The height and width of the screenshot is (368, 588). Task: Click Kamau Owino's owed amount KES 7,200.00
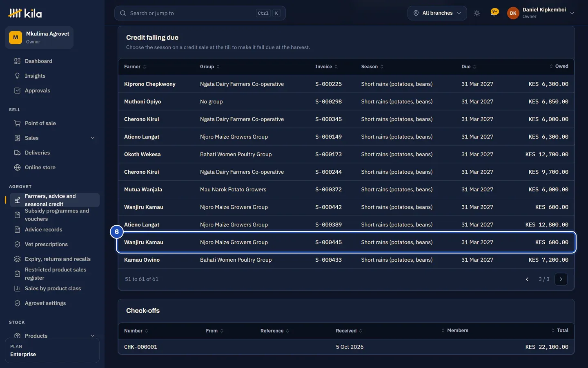tap(548, 260)
